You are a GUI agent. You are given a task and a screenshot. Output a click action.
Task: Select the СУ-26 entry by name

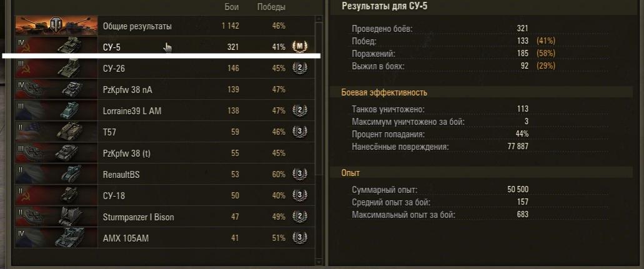[x=114, y=68]
